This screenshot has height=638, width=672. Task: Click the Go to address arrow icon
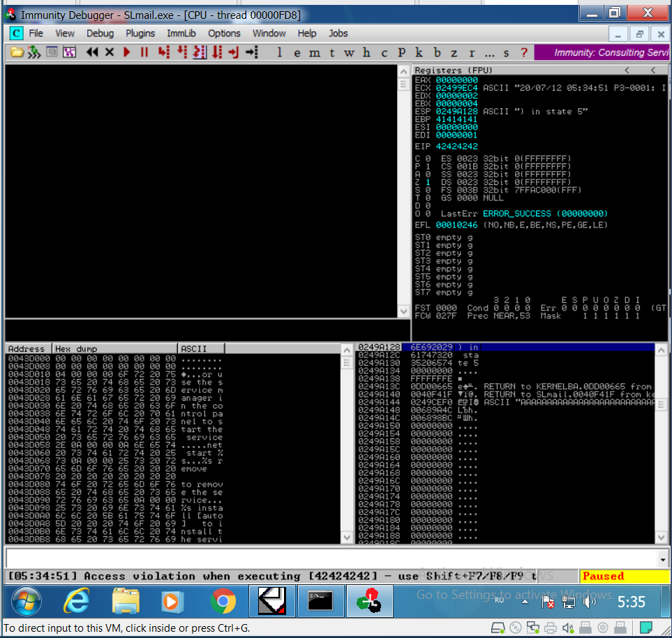[x=252, y=52]
